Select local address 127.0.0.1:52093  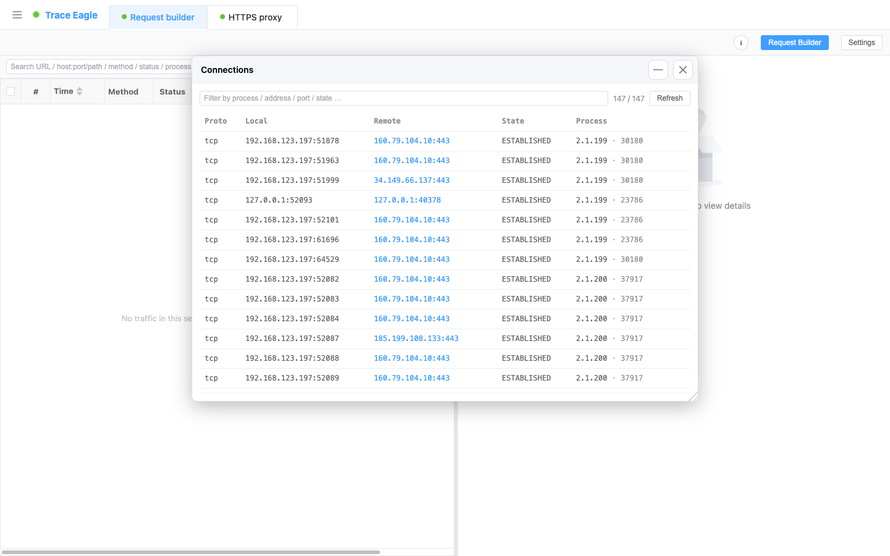[x=279, y=200]
